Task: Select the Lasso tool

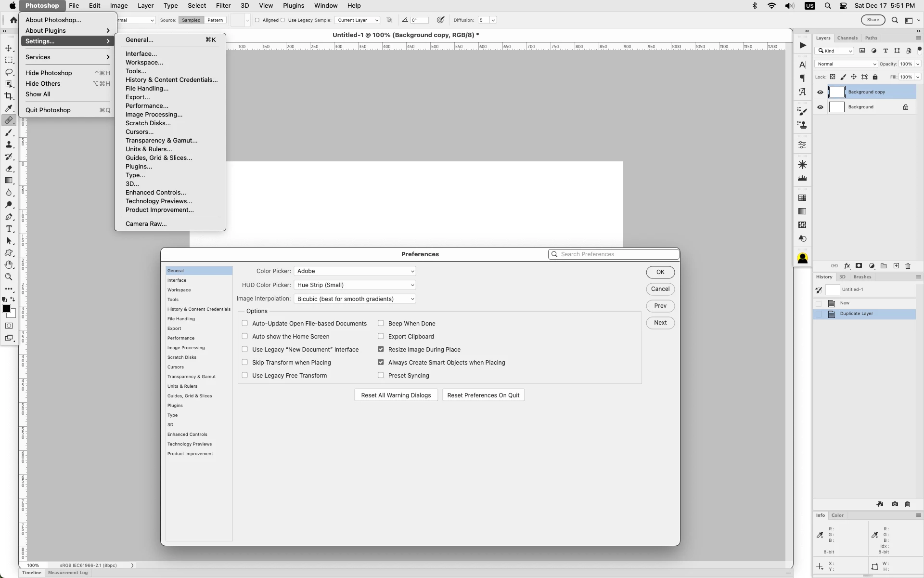Action: click(9, 72)
